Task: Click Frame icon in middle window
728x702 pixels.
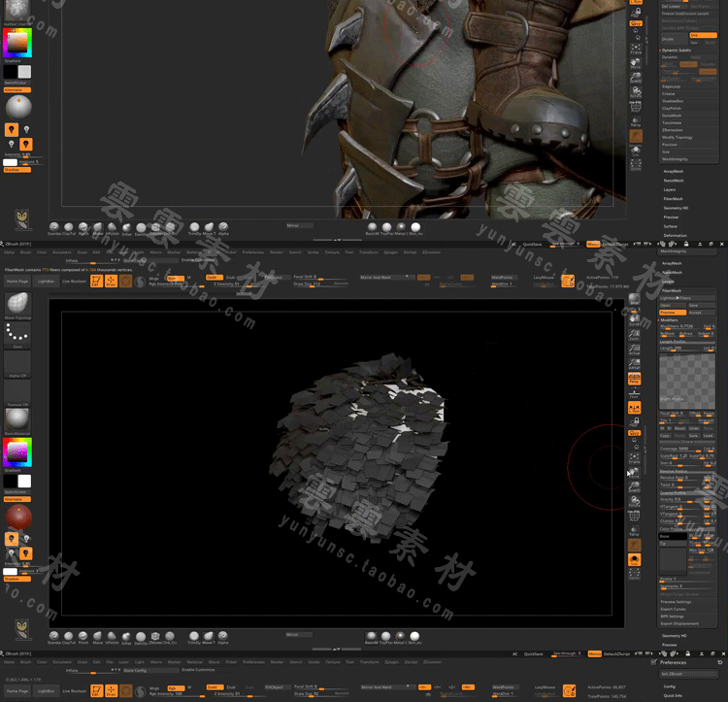Action: pos(634,458)
